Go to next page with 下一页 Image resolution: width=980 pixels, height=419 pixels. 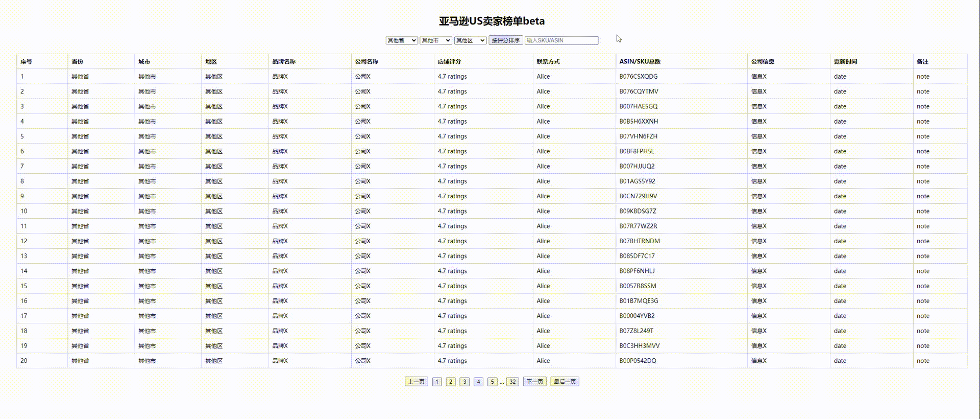(534, 382)
